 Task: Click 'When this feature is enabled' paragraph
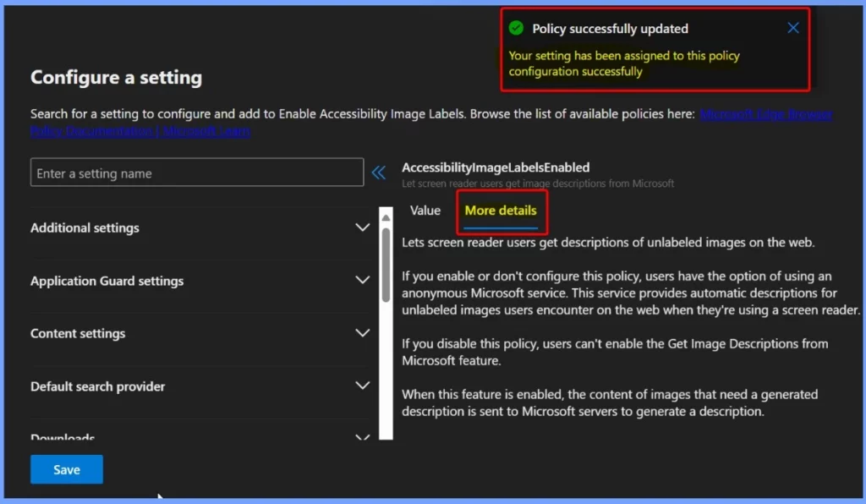tap(610, 403)
